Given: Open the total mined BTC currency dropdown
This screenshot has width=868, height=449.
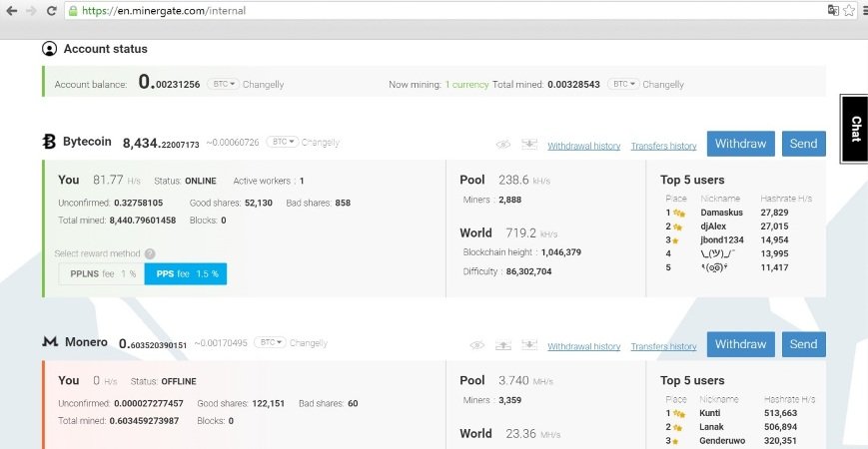Looking at the screenshot, I should [x=623, y=84].
